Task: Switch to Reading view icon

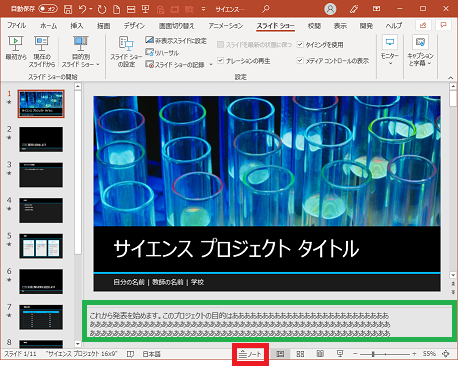Action: click(320, 354)
